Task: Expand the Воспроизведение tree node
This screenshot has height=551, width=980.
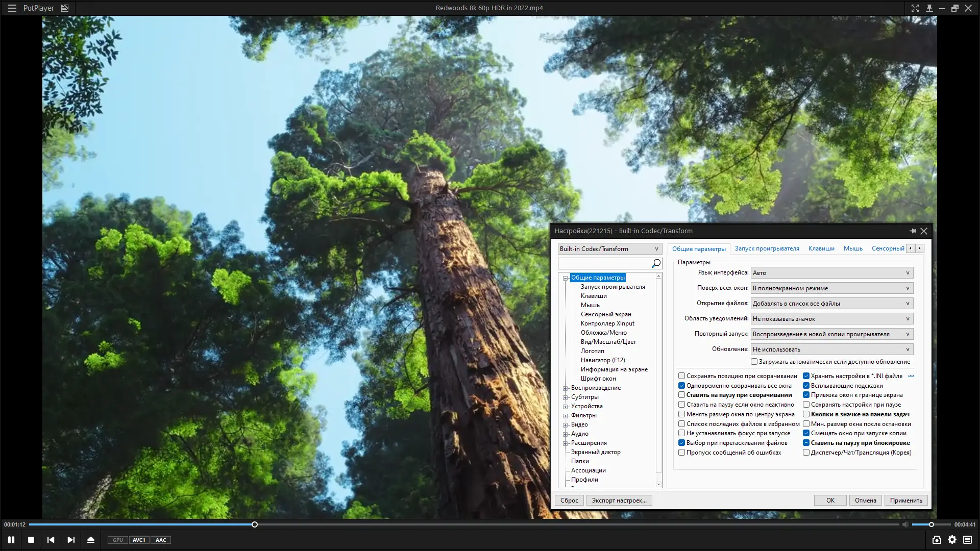Action: 566,388
